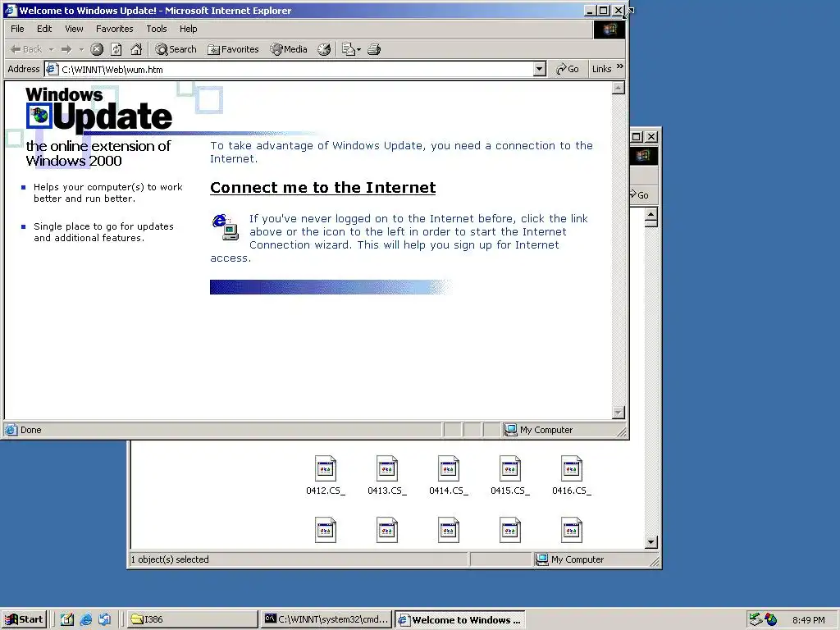Click the Forward arrow in the toolbar
Screen dimensions: 840x630
coord(66,49)
